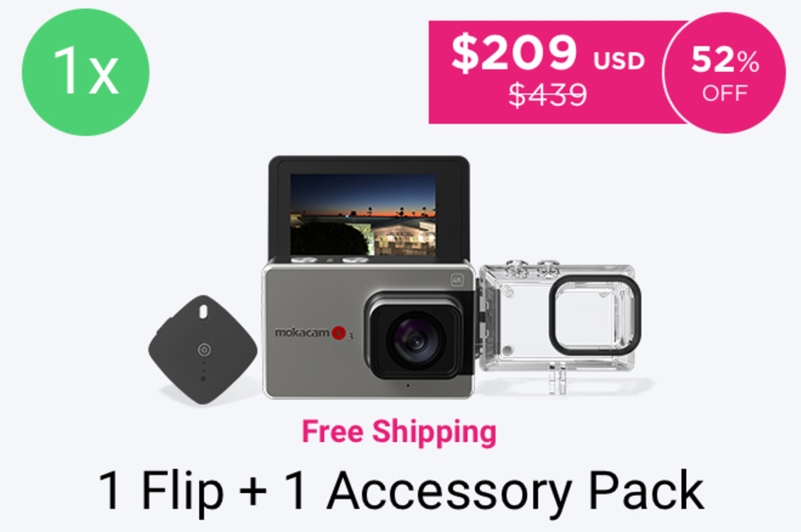Click the '1 Flip + 1 Accessory Pack' title

click(x=401, y=491)
